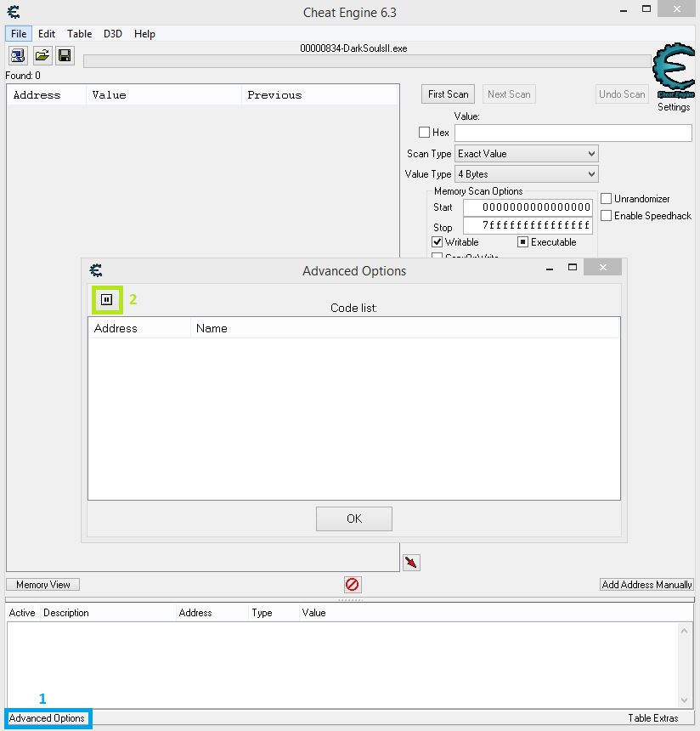Image resolution: width=700 pixels, height=731 pixels.
Task: Enable the Unrandomizer checkbox
Action: pos(607,199)
